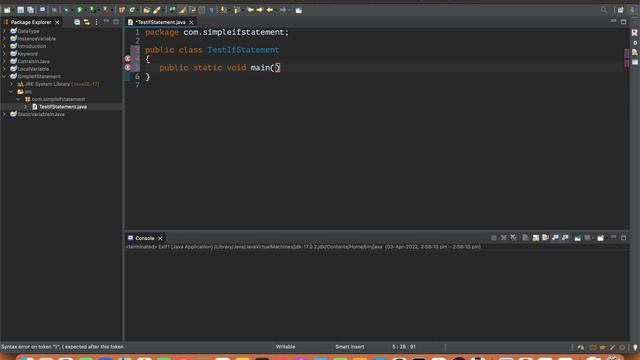Click the Search flashlight icon in toolbar
Viewport: 640px width, 360px height.
pyautogui.click(x=157, y=10)
